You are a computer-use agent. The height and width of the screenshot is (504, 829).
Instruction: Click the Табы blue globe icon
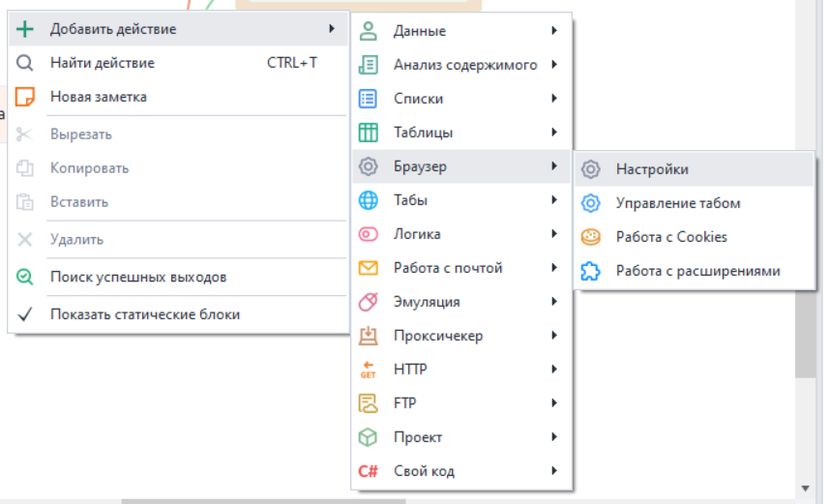click(368, 200)
